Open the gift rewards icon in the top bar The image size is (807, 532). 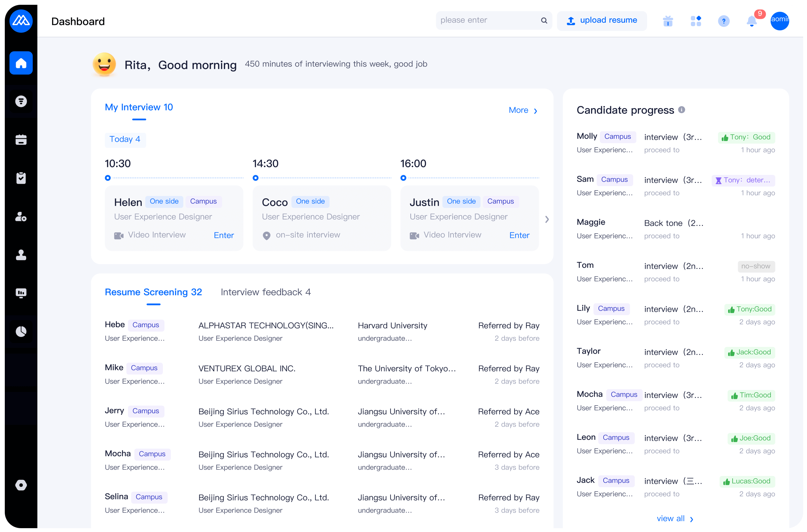pos(668,21)
